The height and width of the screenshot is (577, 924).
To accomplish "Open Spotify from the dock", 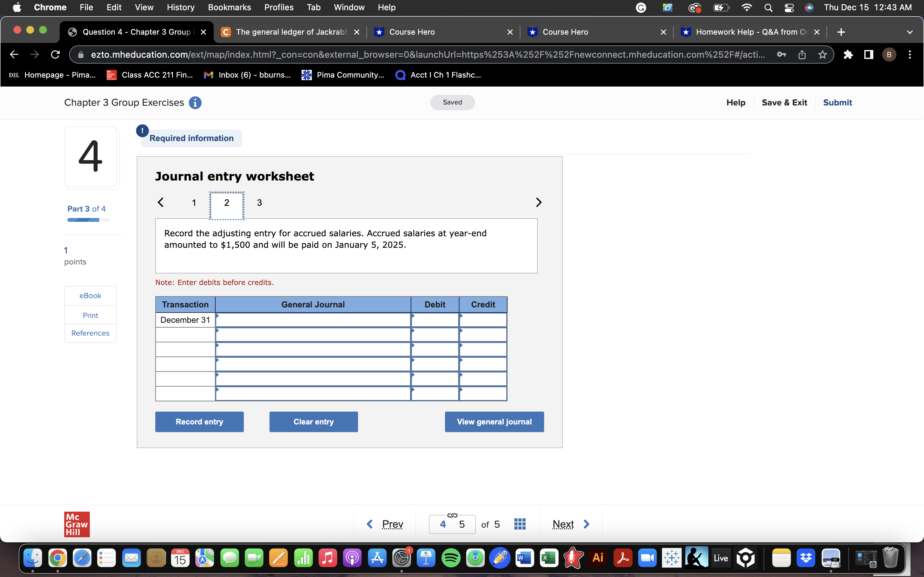I will tap(450, 558).
